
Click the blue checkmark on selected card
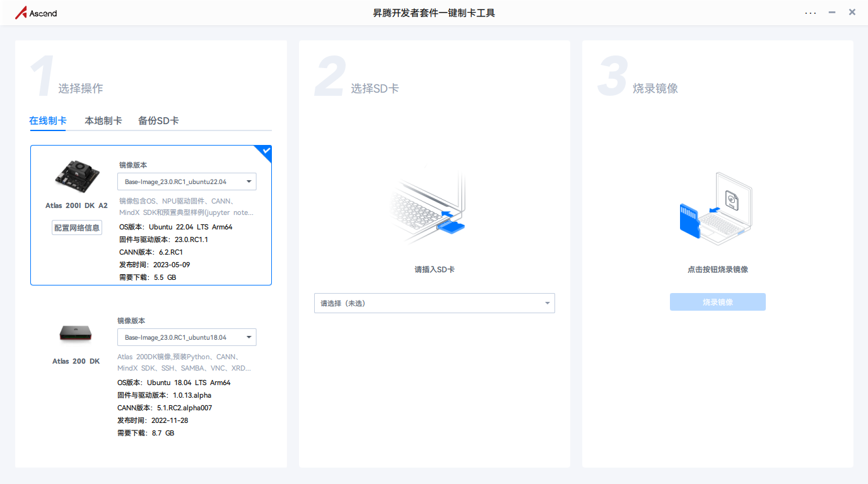click(x=266, y=151)
